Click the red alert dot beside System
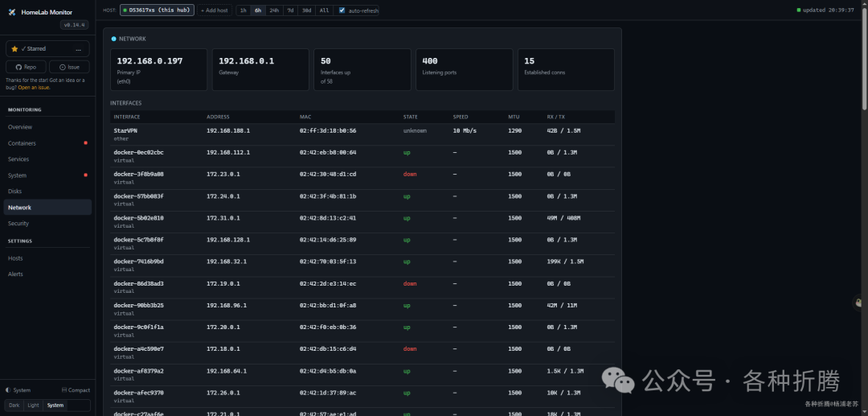This screenshot has height=416, width=868. coord(85,175)
